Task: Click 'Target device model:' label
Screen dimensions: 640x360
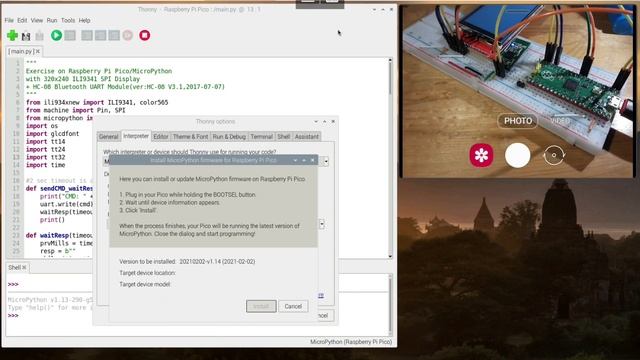Action: coord(145,284)
